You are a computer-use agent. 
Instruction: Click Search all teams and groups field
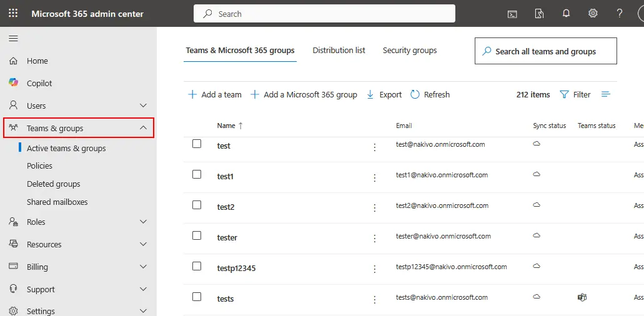tap(546, 51)
